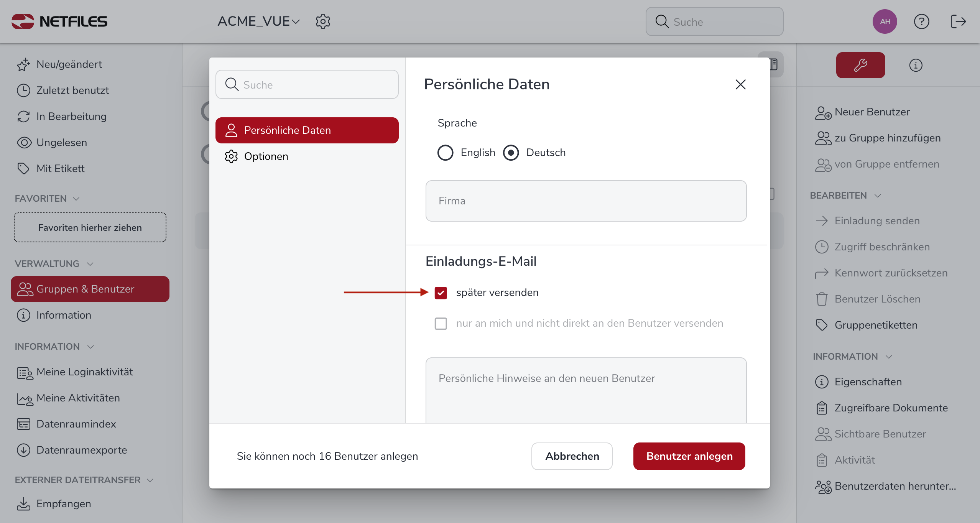Click the Abbrechen button
The image size is (980, 523).
(572, 456)
